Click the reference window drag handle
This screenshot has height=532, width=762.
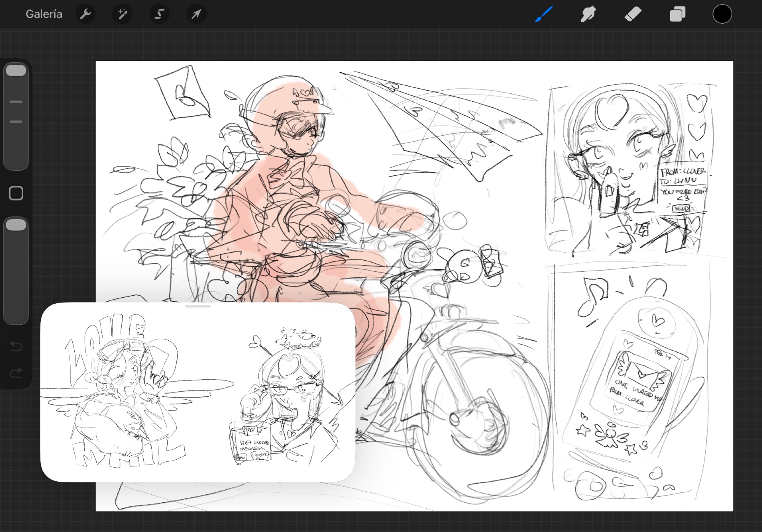click(x=198, y=306)
